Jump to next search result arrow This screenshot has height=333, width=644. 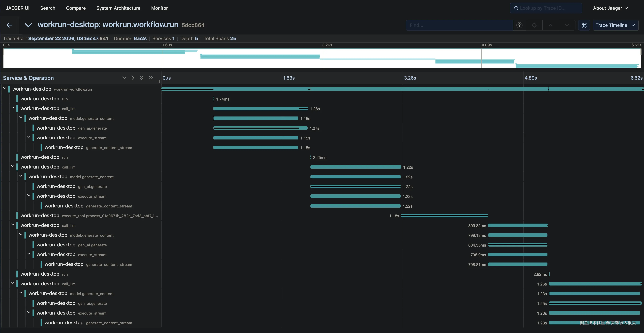(x=567, y=25)
